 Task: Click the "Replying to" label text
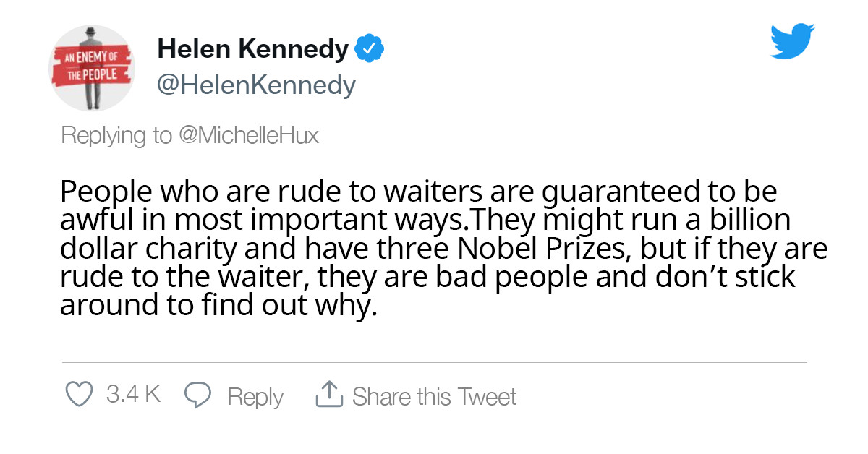click(116, 135)
